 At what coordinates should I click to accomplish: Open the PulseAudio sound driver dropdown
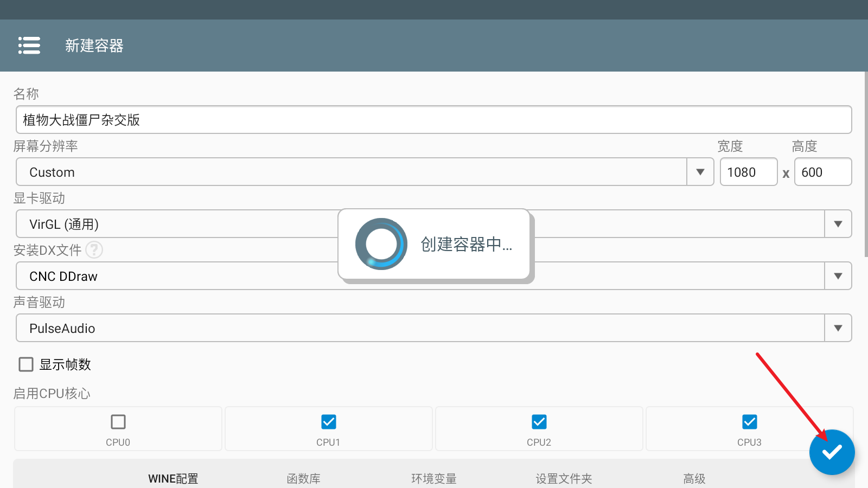[838, 328]
